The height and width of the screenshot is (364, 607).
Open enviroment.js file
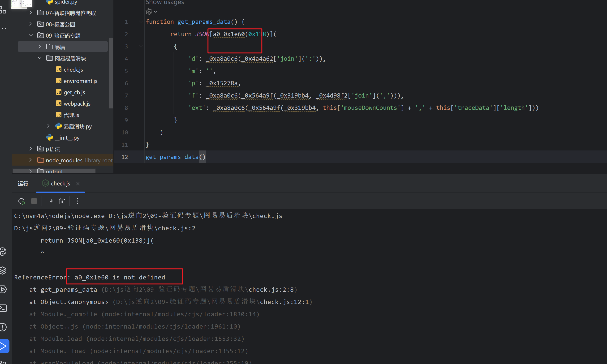click(x=80, y=81)
